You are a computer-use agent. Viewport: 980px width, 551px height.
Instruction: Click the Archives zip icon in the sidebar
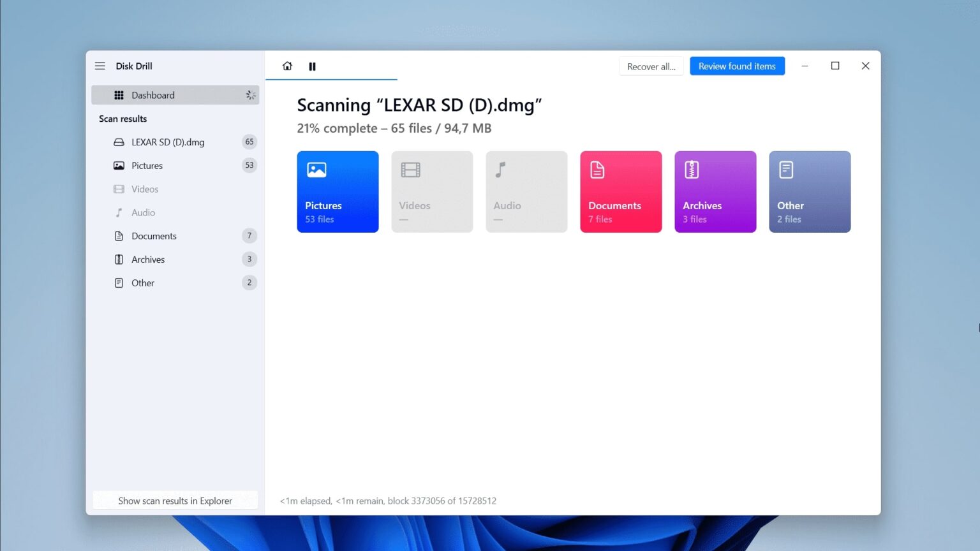pyautogui.click(x=119, y=259)
